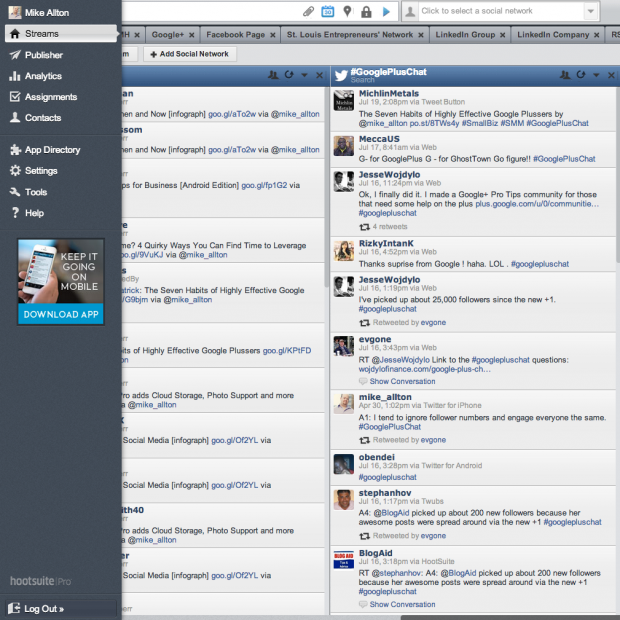Click the Tools wrench icon
The height and width of the screenshot is (620, 620).
15,192
